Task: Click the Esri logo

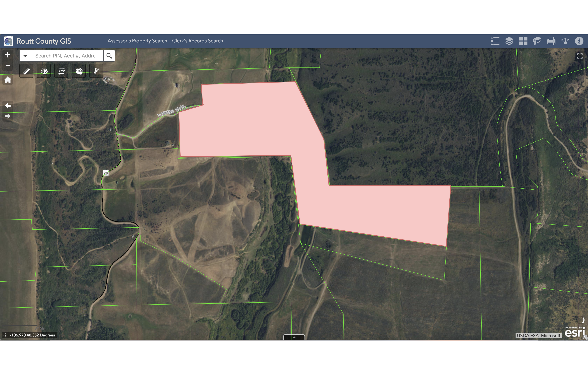Action: (575, 332)
